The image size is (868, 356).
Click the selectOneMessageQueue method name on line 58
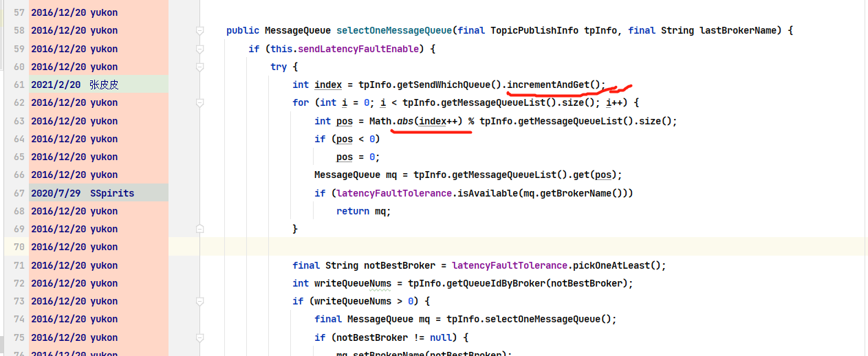pos(394,31)
